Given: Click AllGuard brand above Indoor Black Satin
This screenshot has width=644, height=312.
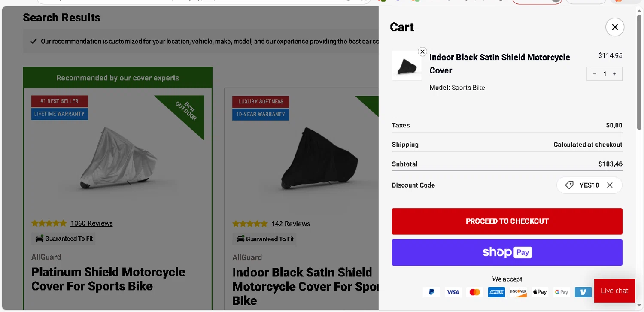Looking at the screenshot, I should [x=247, y=257].
